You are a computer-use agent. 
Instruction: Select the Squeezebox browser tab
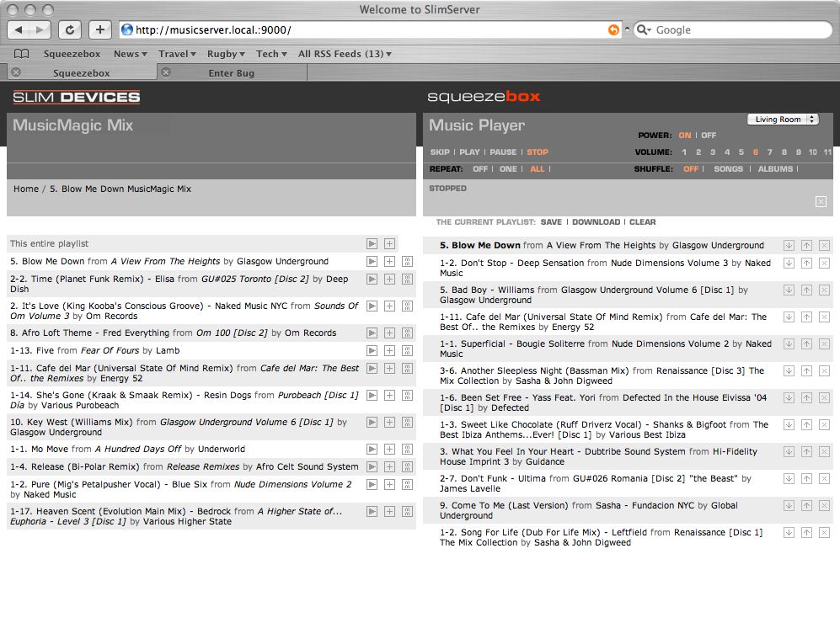[x=81, y=73]
